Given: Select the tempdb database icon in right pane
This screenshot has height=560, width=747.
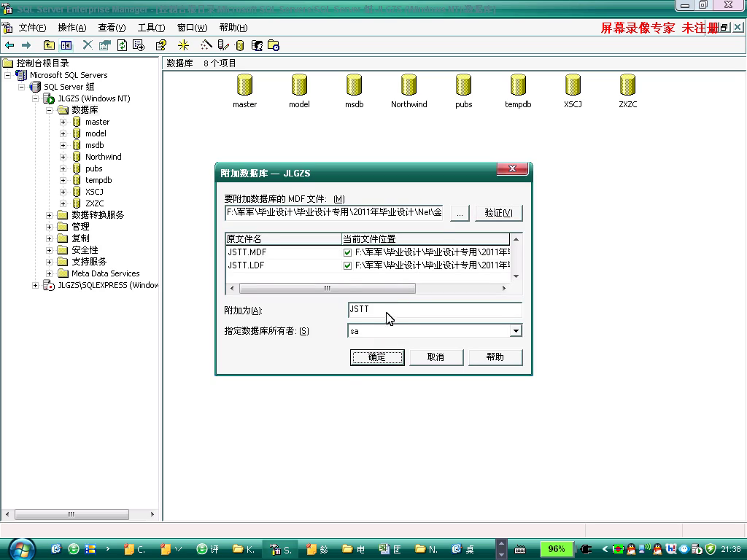Looking at the screenshot, I should tap(518, 86).
